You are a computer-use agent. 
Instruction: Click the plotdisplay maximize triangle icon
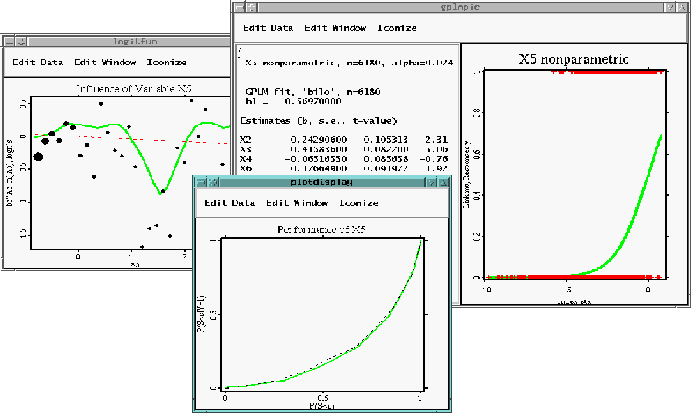(x=443, y=182)
